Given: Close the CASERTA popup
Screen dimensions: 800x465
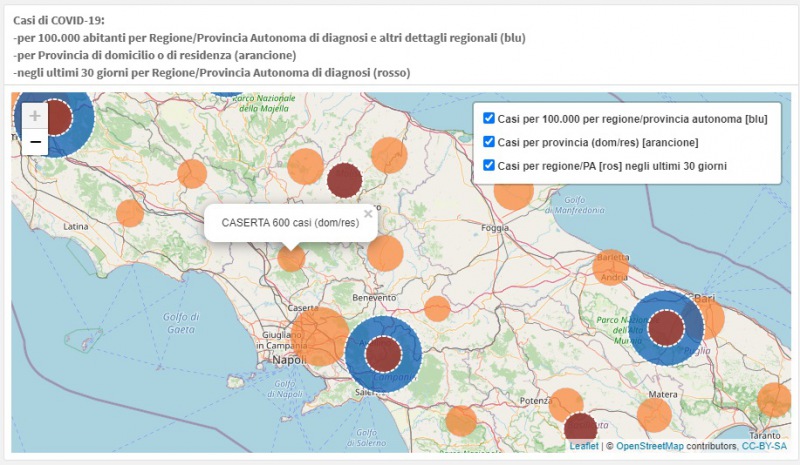Looking at the screenshot, I should click(x=368, y=213).
